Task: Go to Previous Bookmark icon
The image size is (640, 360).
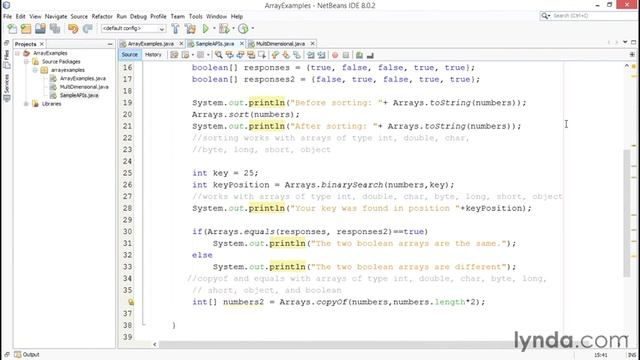Action: click(276, 55)
